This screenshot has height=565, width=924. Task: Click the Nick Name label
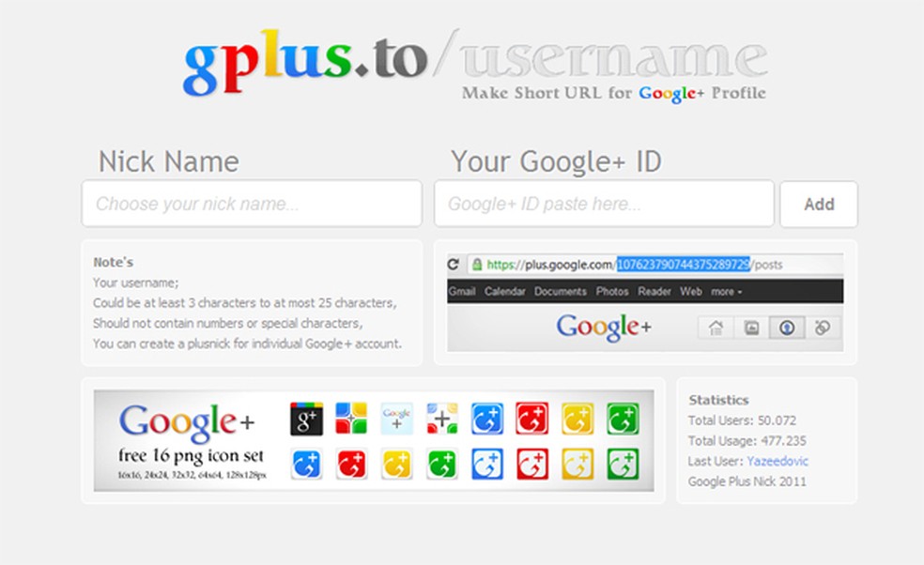pyautogui.click(x=168, y=161)
